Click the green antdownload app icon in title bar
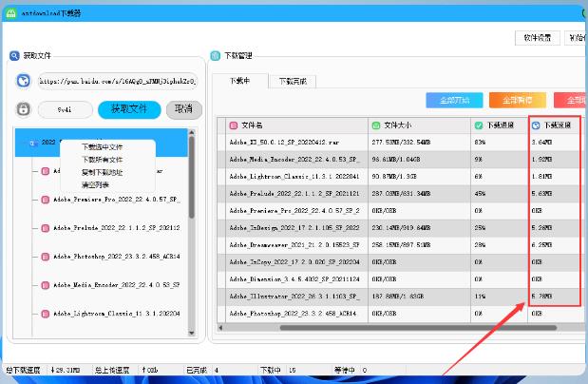Viewport: 588px width, 384px height. 10,13
